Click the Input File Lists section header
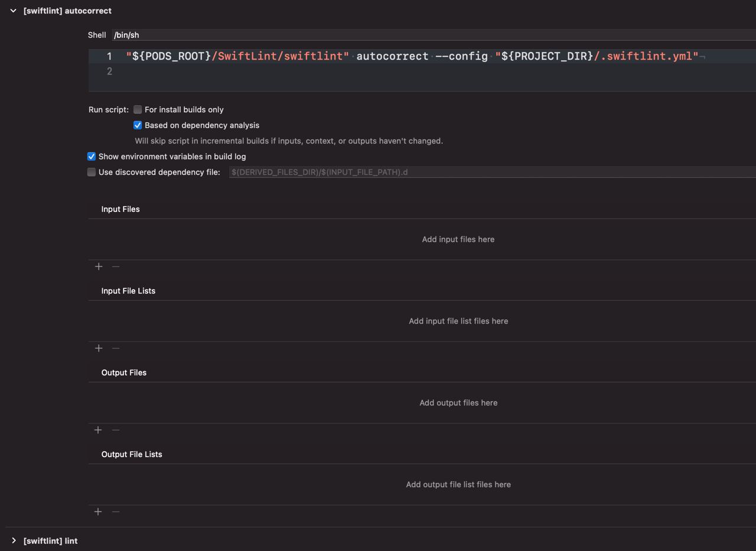Screen dimensions: 756x551 [128, 291]
